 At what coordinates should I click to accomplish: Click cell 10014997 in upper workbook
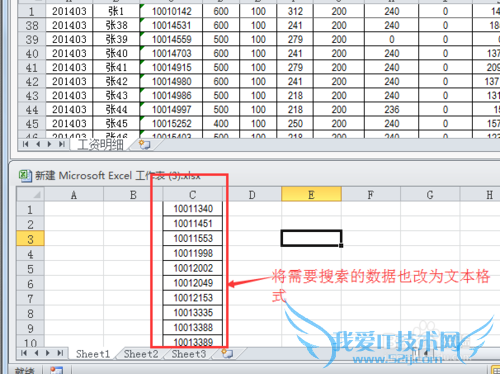171,109
